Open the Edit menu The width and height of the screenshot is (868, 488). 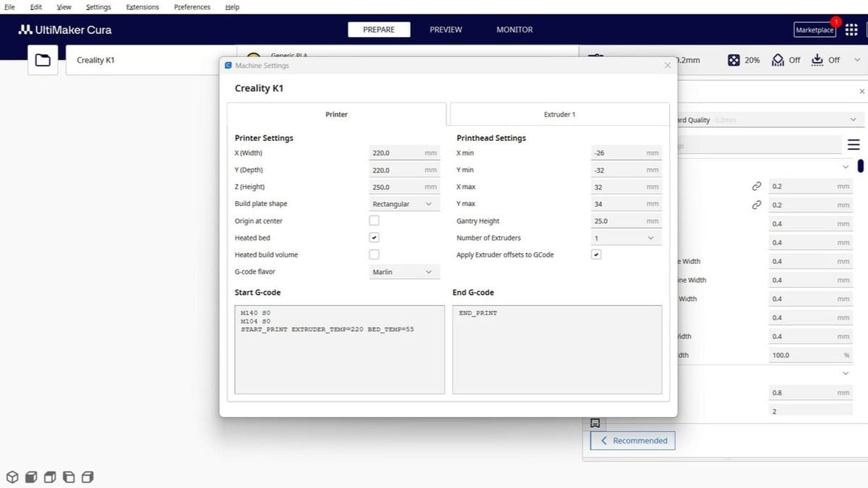click(36, 7)
